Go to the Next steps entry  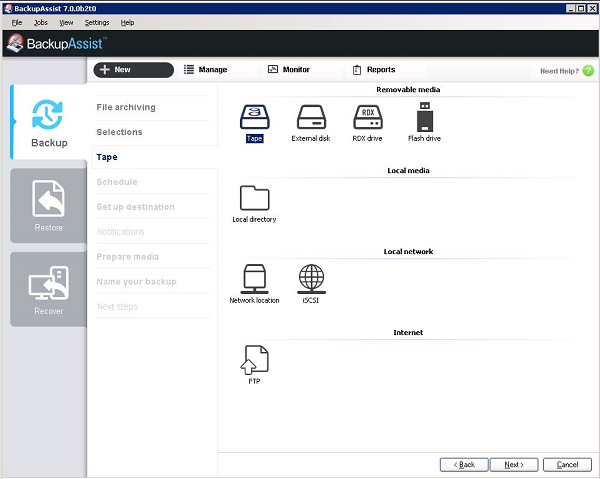[152, 306]
